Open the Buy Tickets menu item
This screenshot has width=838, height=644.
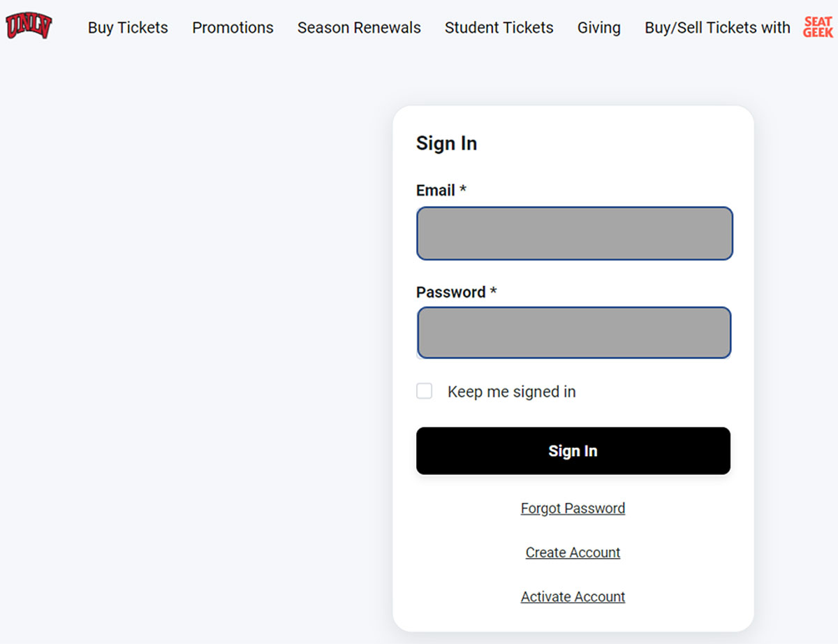(128, 28)
